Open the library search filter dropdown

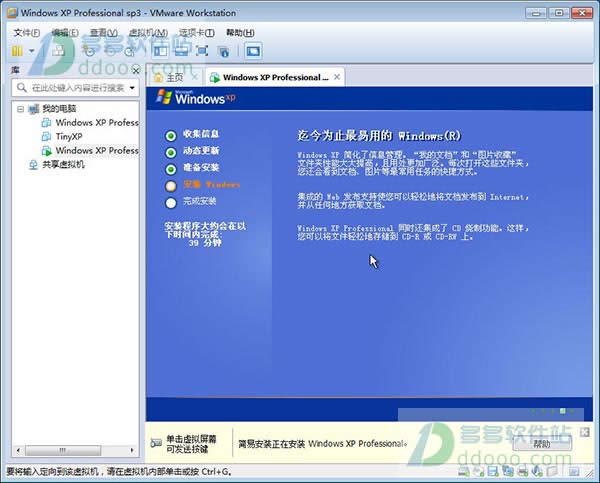[x=132, y=88]
